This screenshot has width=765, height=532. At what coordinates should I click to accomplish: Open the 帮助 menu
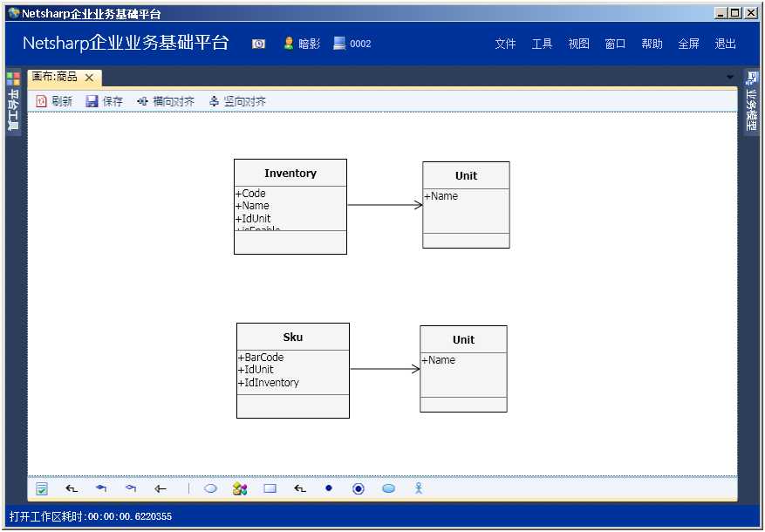(652, 44)
